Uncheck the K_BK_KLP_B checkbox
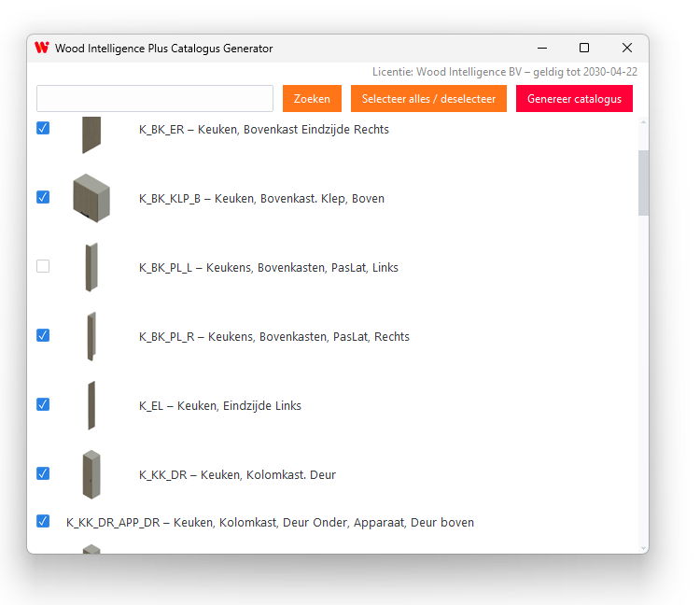The image size is (700, 605). point(43,197)
